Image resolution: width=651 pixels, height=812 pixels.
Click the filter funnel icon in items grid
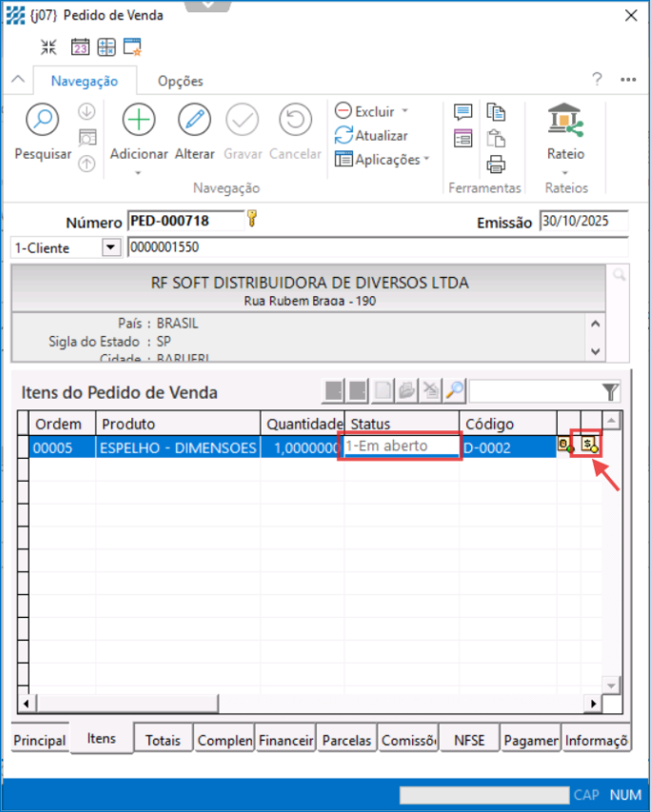coord(611,391)
